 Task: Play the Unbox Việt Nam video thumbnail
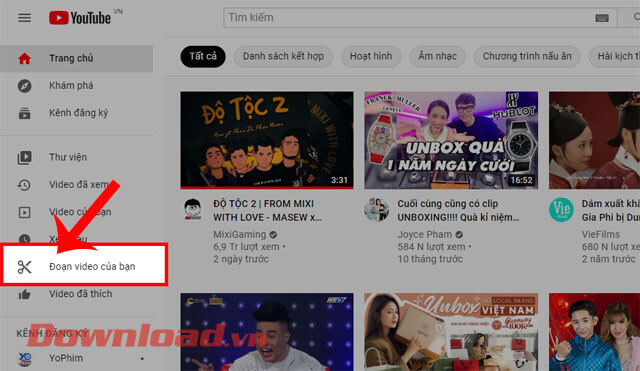click(x=451, y=332)
